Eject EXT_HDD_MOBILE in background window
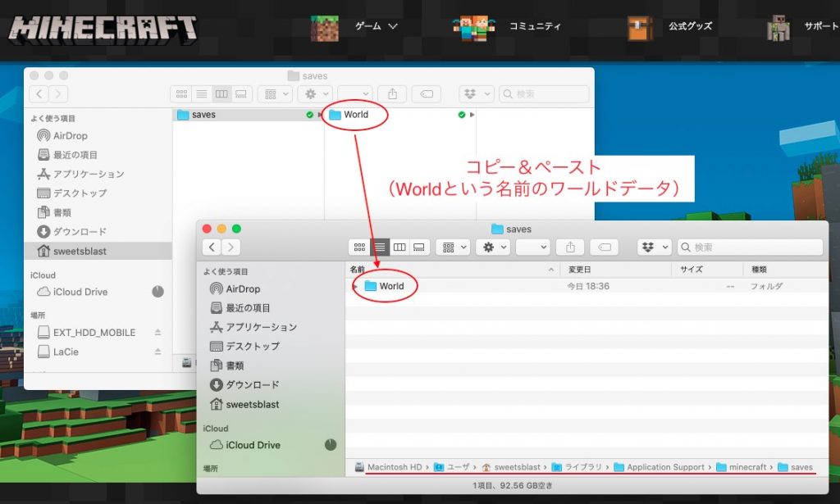 [158, 333]
